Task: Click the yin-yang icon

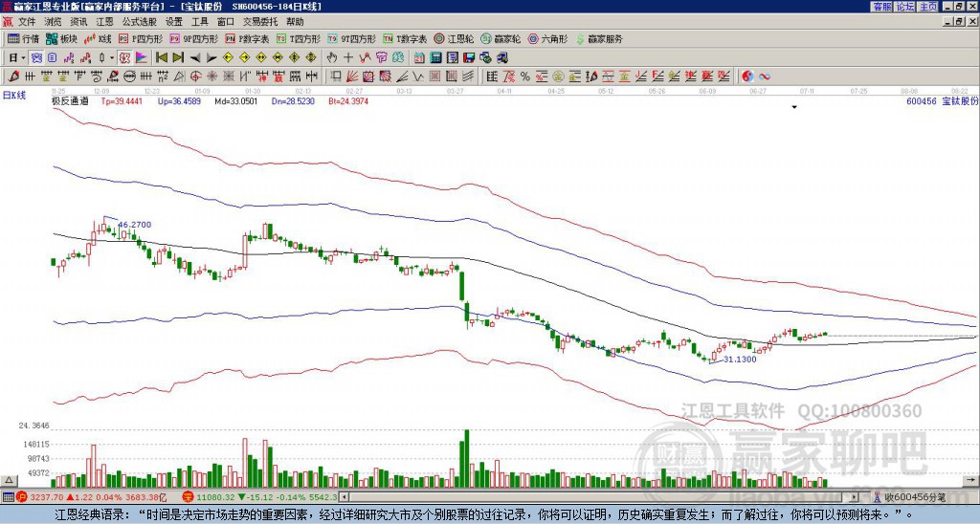Action: [747, 76]
